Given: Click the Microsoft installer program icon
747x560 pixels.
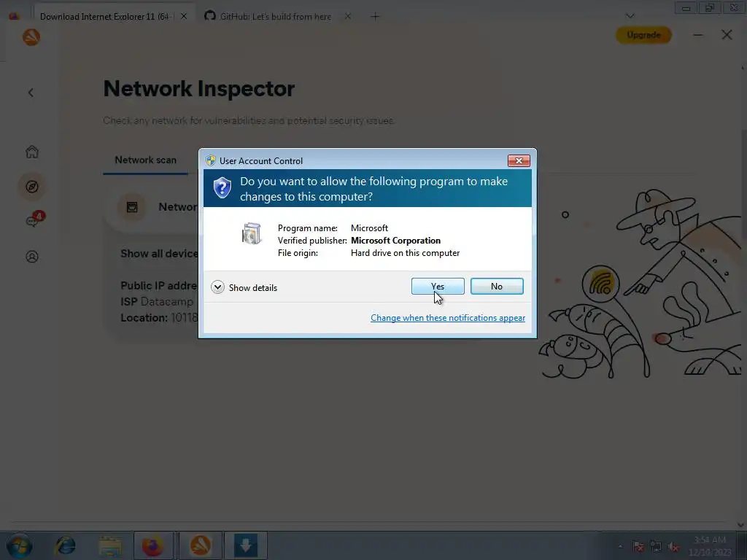Looking at the screenshot, I should tap(251, 233).
